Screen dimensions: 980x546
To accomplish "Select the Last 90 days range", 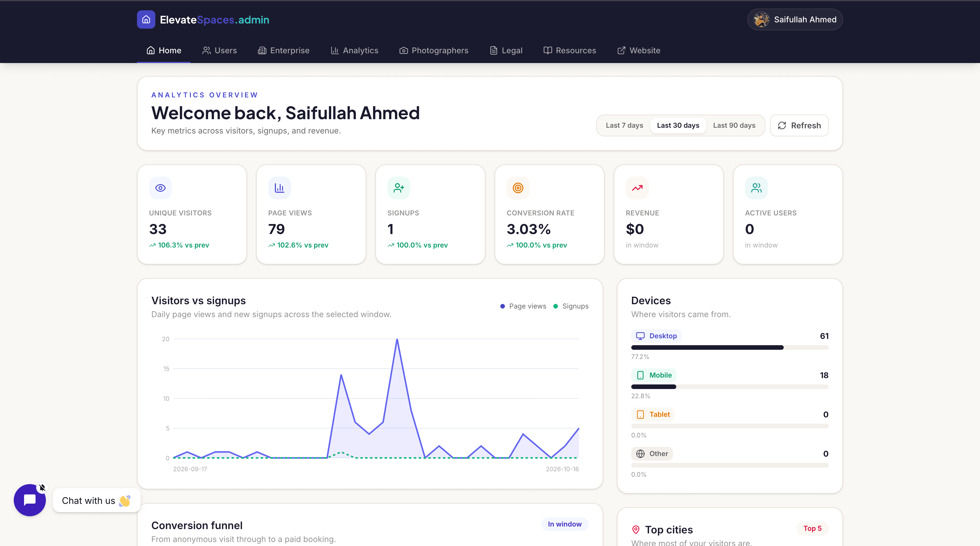I will pos(734,125).
